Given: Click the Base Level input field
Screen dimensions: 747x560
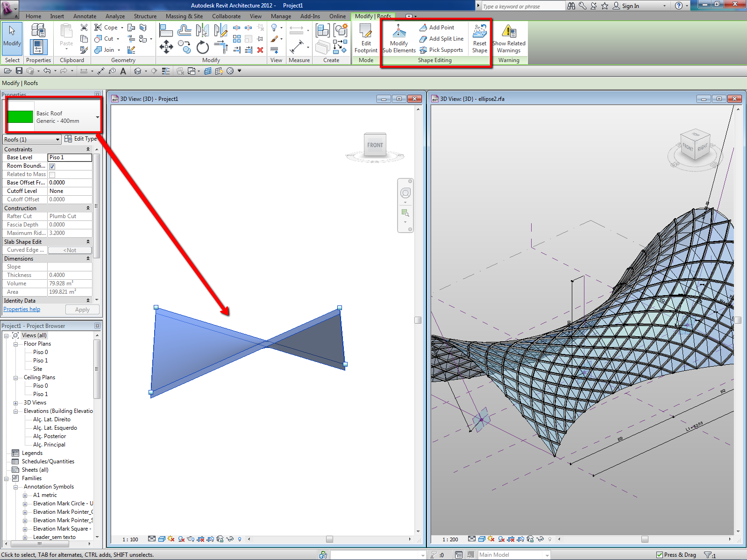Looking at the screenshot, I should (70, 158).
